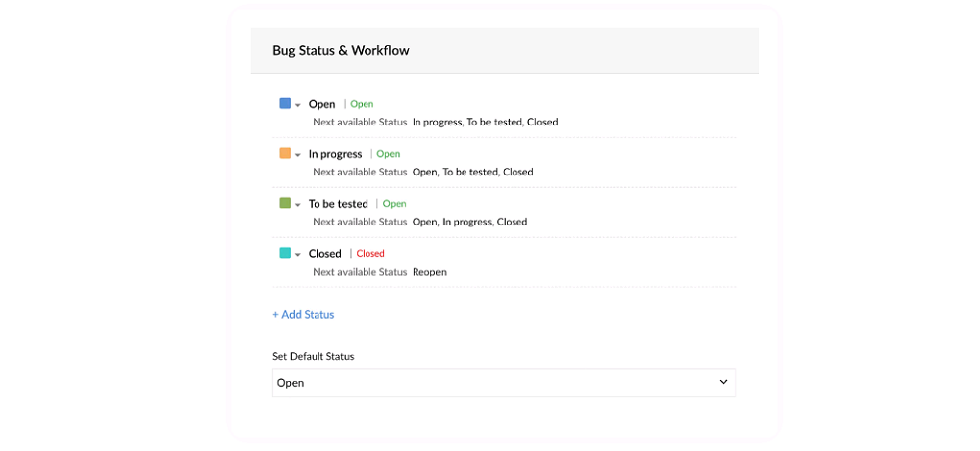Select the To be tested status name
The height and width of the screenshot is (451, 980).
(x=338, y=204)
